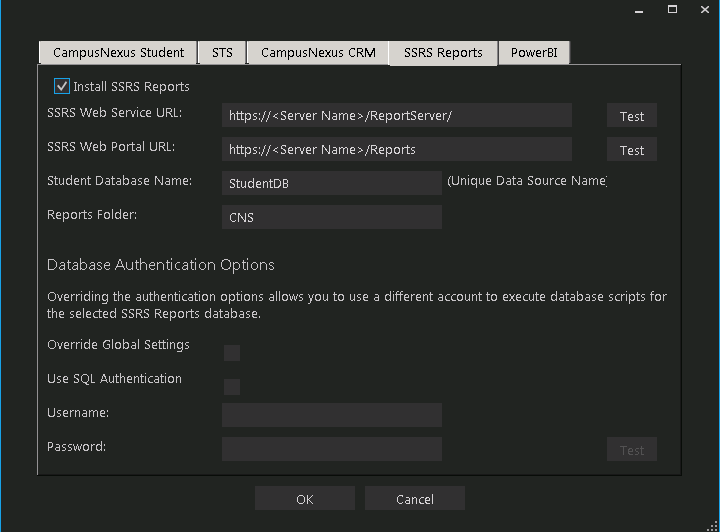Screen dimensions: 720x532
Task: Confirm settings with the OK button
Action: coord(305,498)
